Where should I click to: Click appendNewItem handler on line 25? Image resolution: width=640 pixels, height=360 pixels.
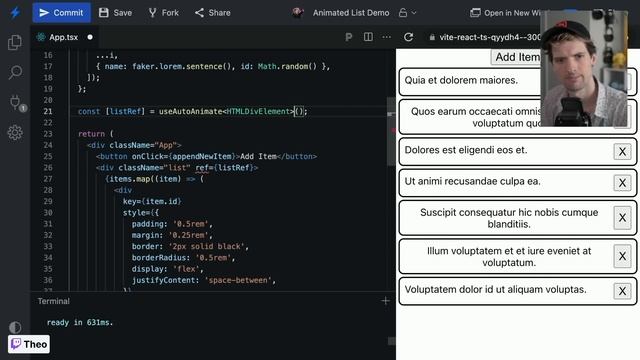coord(202,156)
